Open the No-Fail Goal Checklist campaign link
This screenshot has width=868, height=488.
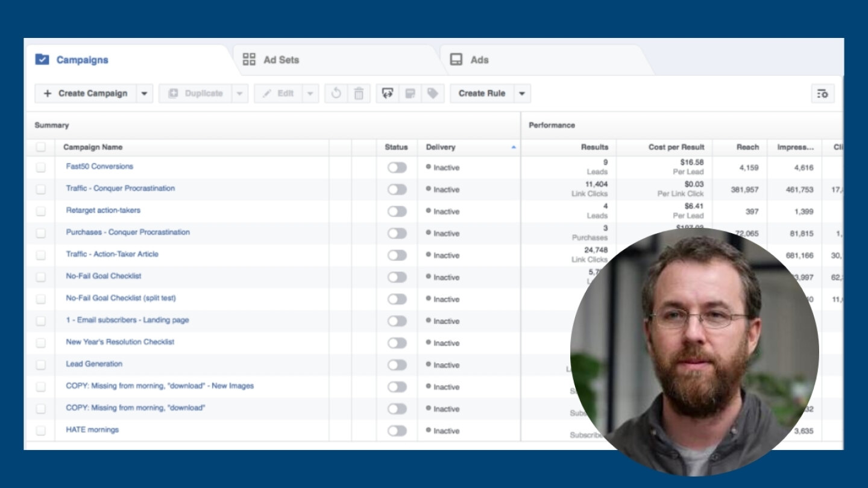104,276
